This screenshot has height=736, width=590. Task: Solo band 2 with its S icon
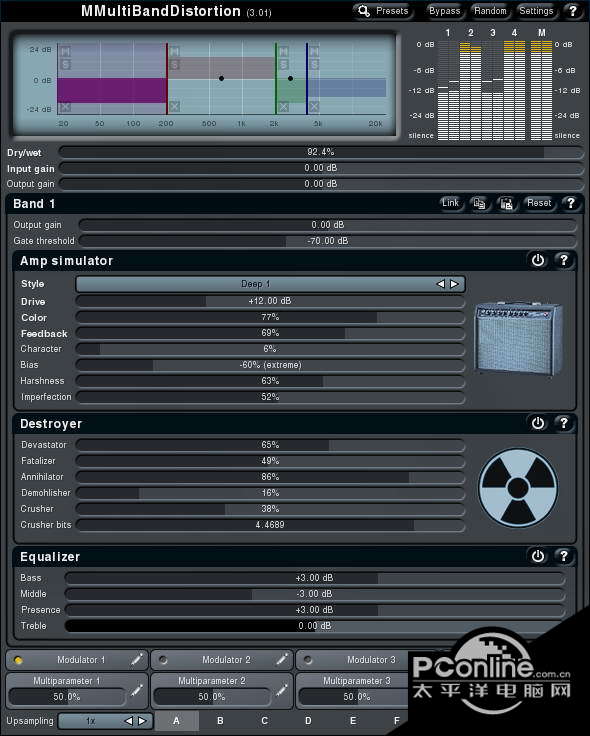(175, 64)
